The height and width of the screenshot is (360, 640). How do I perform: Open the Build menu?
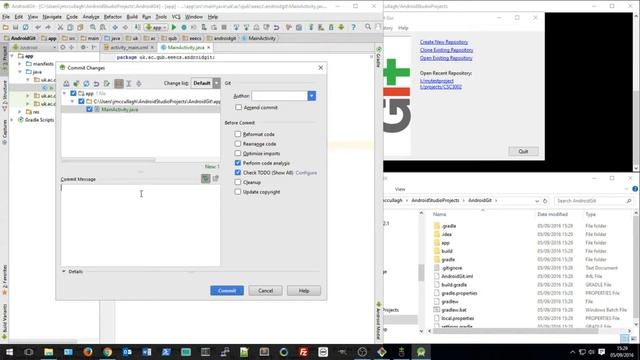[x=132, y=17]
